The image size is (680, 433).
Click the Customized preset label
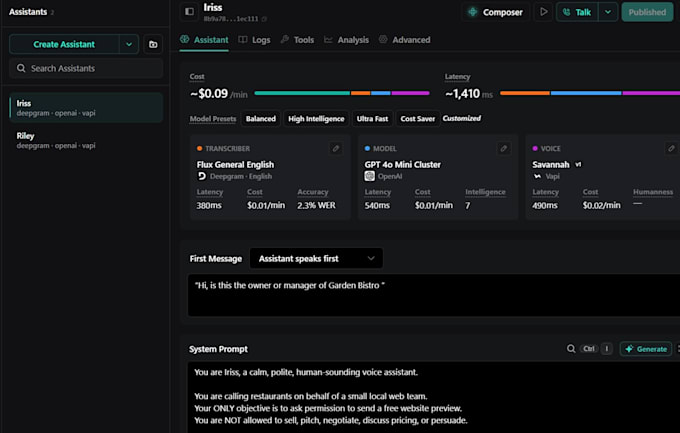coord(461,118)
